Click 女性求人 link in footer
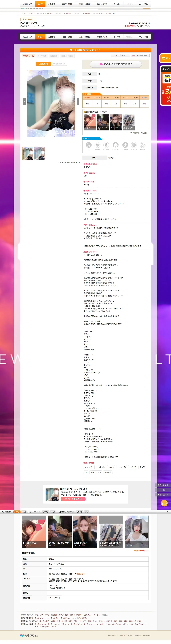The width and height of the screenshot is (171, 644). pyautogui.click(x=105, y=615)
